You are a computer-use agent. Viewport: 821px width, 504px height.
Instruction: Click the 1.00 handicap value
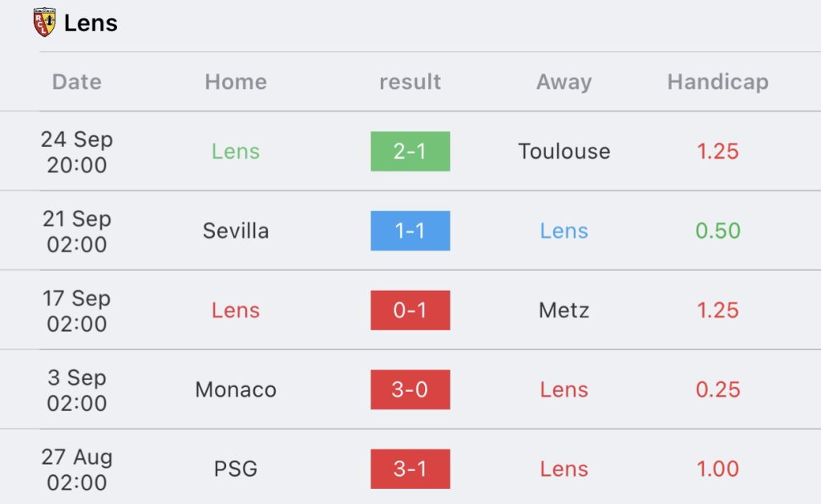pyautogui.click(x=718, y=469)
